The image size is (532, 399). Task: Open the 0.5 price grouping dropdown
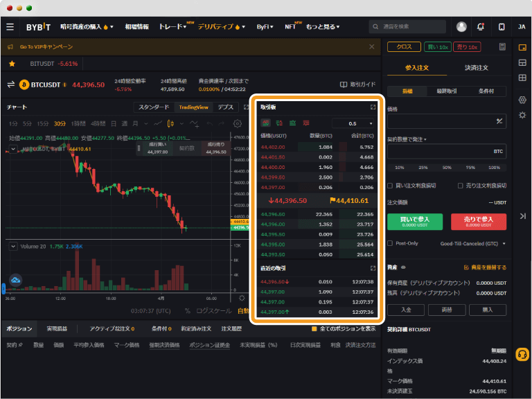point(353,123)
